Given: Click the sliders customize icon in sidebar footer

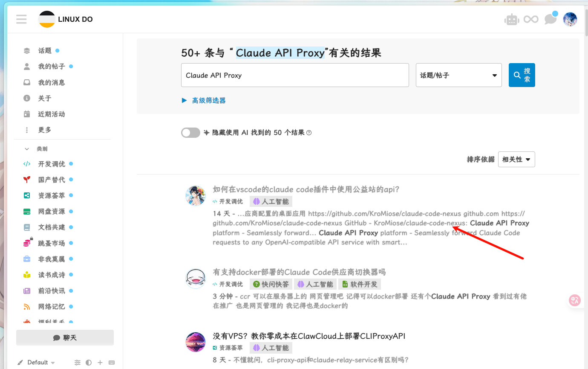Looking at the screenshot, I should coord(77,363).
